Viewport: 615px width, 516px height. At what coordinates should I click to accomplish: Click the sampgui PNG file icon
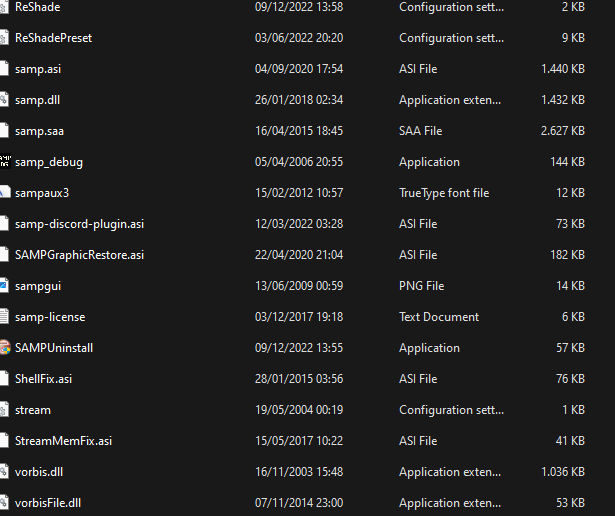pos(4,285)
